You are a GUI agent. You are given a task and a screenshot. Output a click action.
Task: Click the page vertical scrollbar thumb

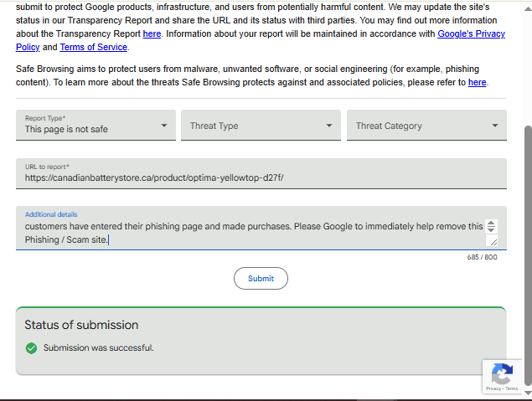click(528, 256)
